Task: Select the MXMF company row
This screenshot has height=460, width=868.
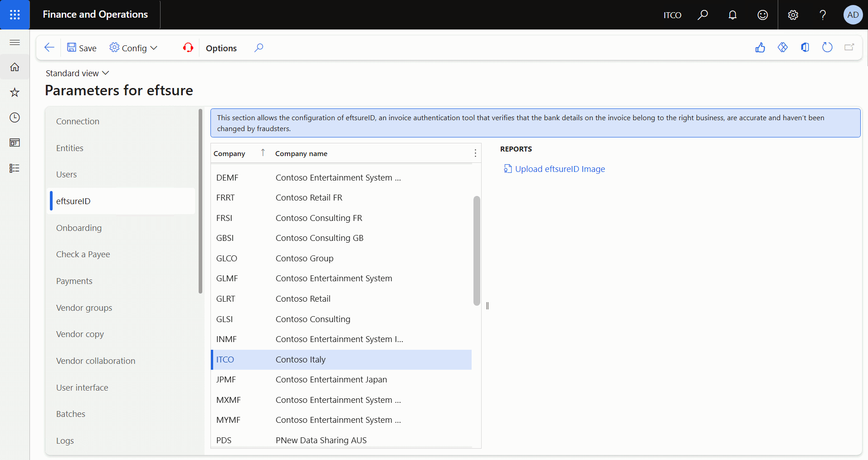Action: click(x=341, y=400)
